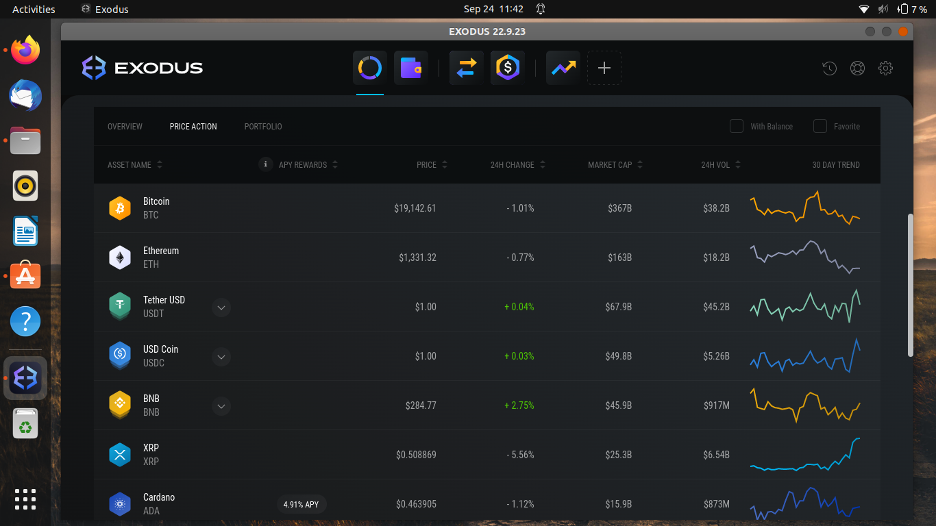
Task: Click XRP 30 day trend chart
Action: [x=805, y=454]
